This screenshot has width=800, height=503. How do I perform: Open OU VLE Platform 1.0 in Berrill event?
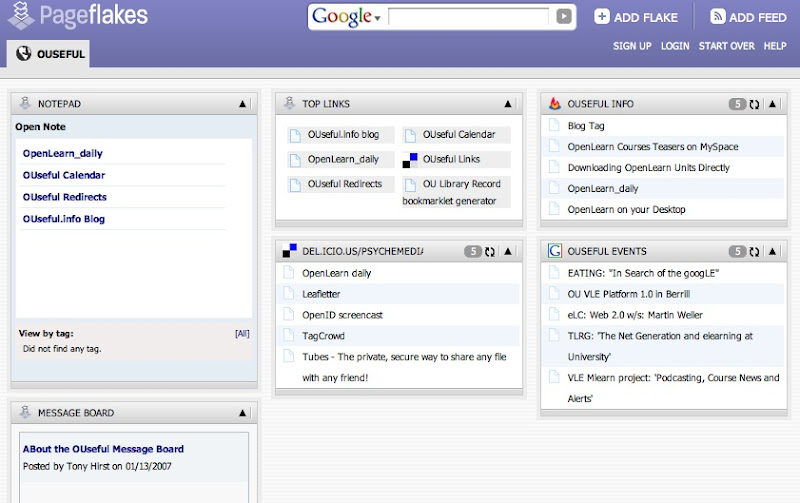tap(629, 294)
